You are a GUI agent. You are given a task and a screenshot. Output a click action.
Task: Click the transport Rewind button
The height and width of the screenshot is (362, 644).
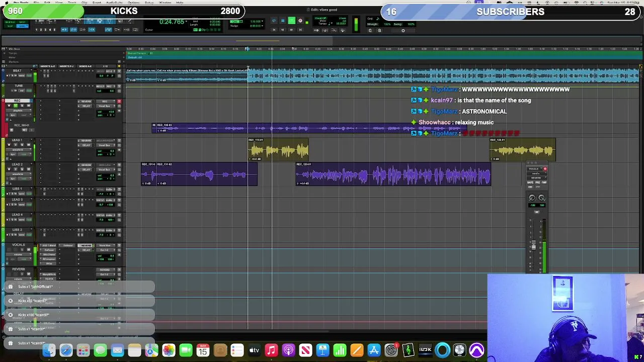282,30
